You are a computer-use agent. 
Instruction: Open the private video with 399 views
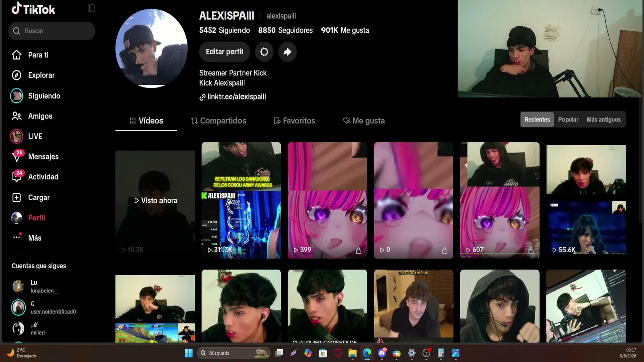coord(328,201)
